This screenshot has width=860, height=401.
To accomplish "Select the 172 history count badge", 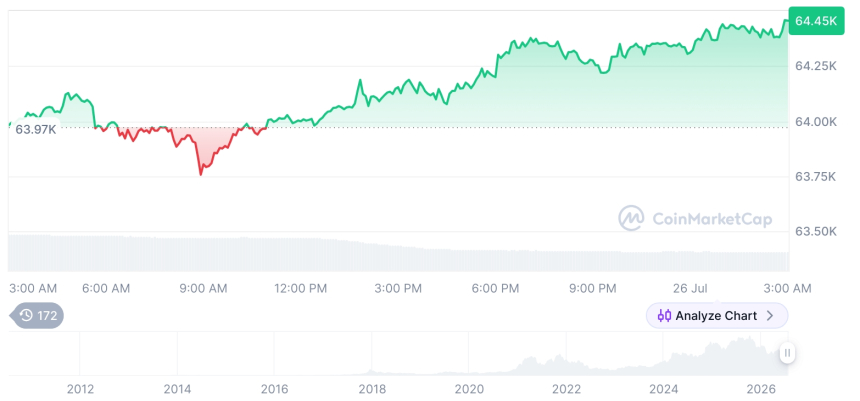I will click(x=37, y=315).
